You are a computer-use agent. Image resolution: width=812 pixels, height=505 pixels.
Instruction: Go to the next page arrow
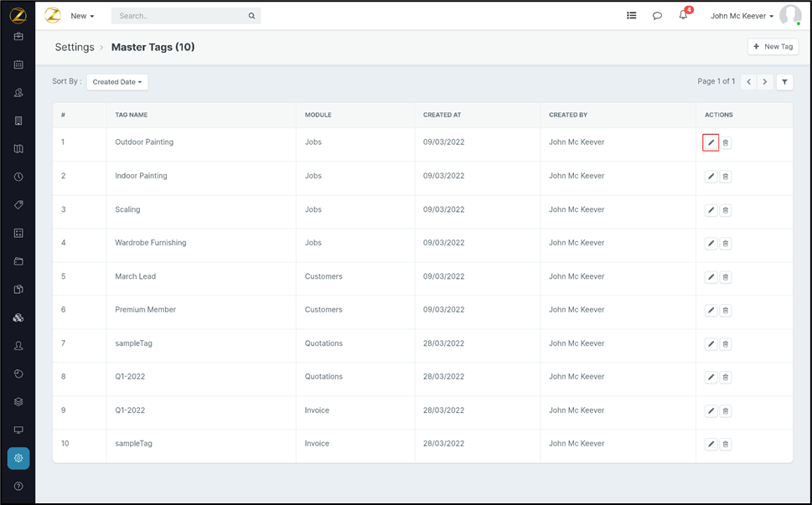(765, 82)
